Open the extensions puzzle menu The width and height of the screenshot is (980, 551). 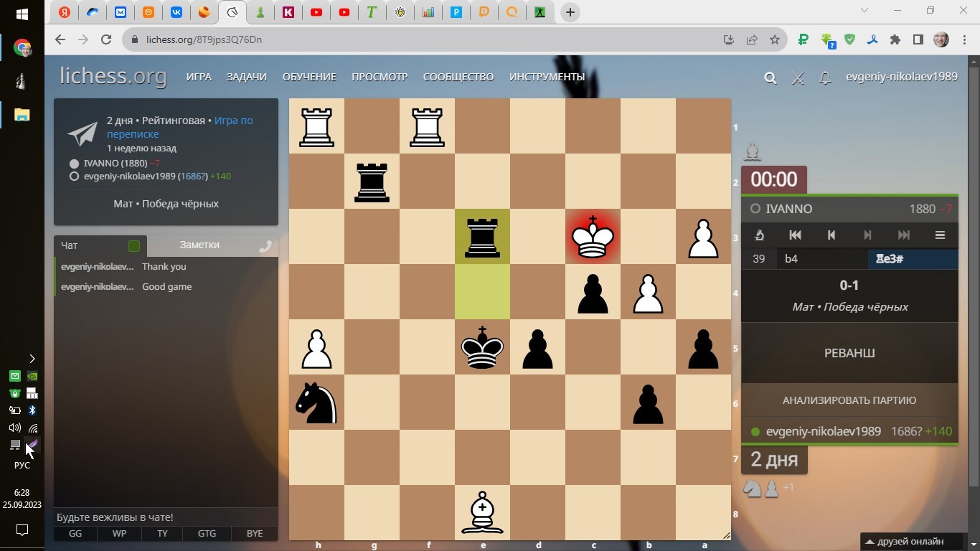[x=895, y=40]
